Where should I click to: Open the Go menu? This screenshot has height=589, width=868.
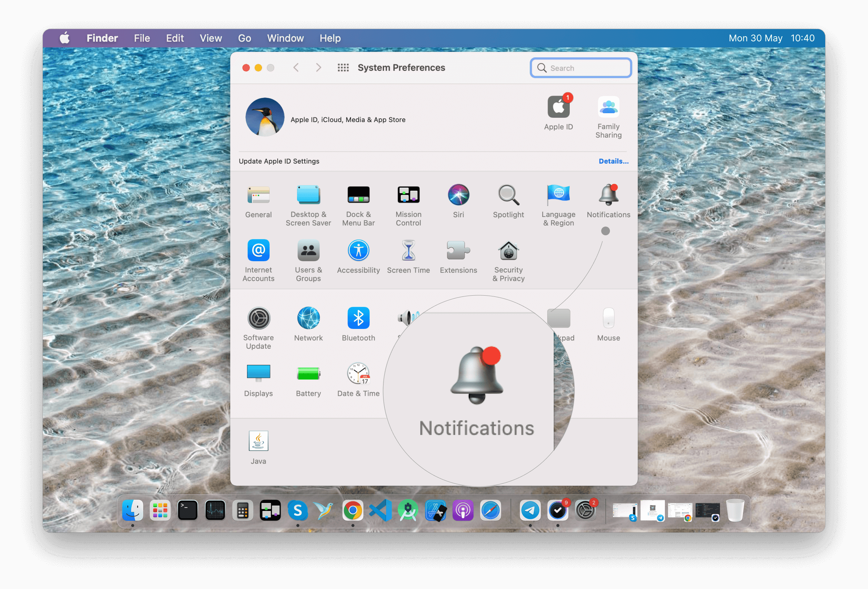click(x=245, y=38)
